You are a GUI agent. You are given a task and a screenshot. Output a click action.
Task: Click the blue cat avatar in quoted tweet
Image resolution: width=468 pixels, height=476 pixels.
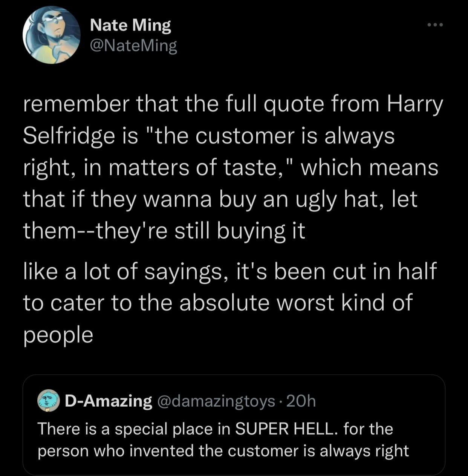tap(49, 401)
